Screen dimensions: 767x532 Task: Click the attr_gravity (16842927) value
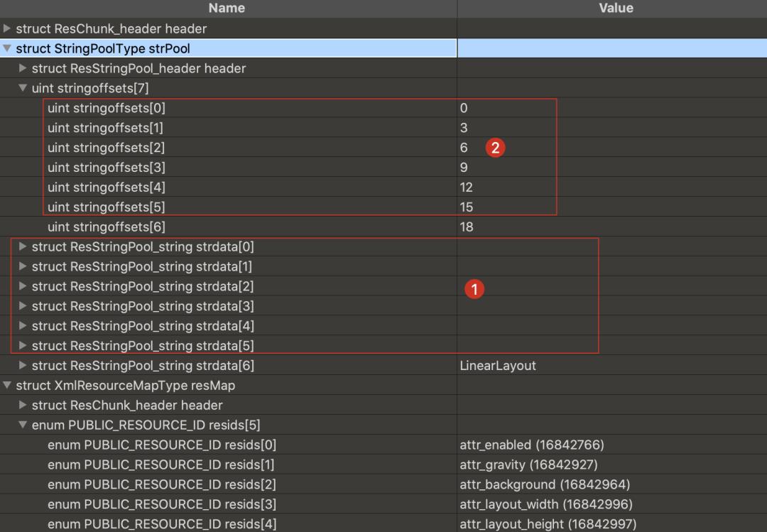tap(528, 465)
